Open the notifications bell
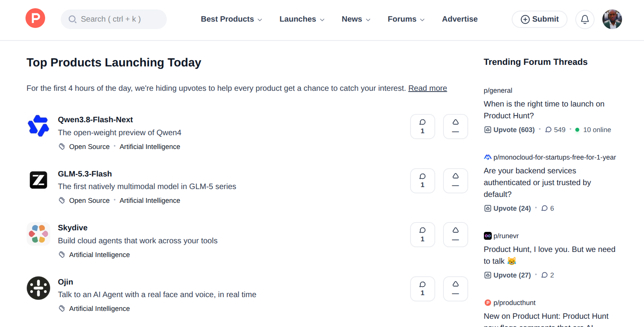Screen dimensions: 644x327 click(585, 19)
